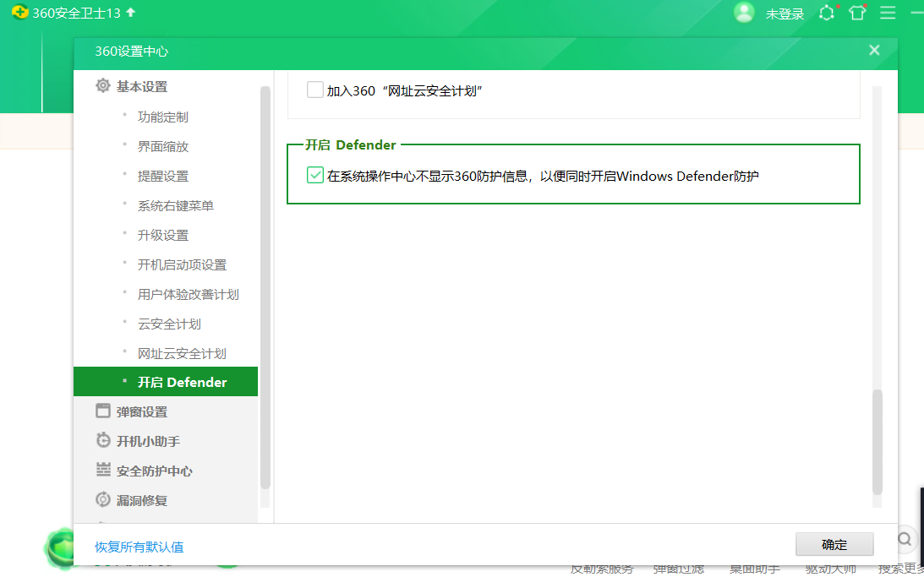Screen dimensions: 924x588
Task: Open 提醒设置 settings
Action: 163,177
